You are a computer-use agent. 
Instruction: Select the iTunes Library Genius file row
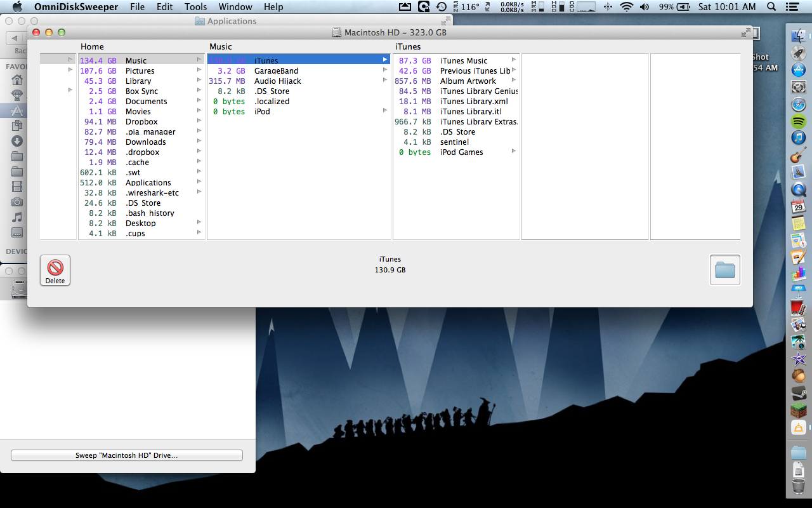456,91
